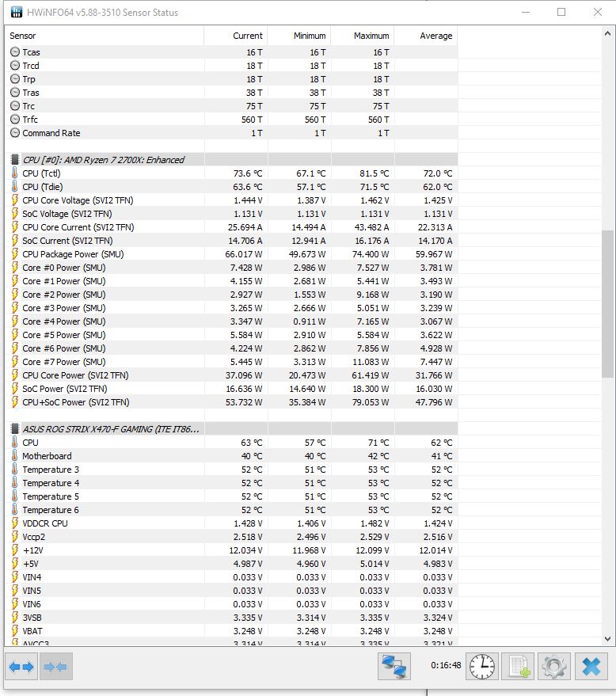
Task: Select the VIN5 sensor row
Action: pos(231,591)
